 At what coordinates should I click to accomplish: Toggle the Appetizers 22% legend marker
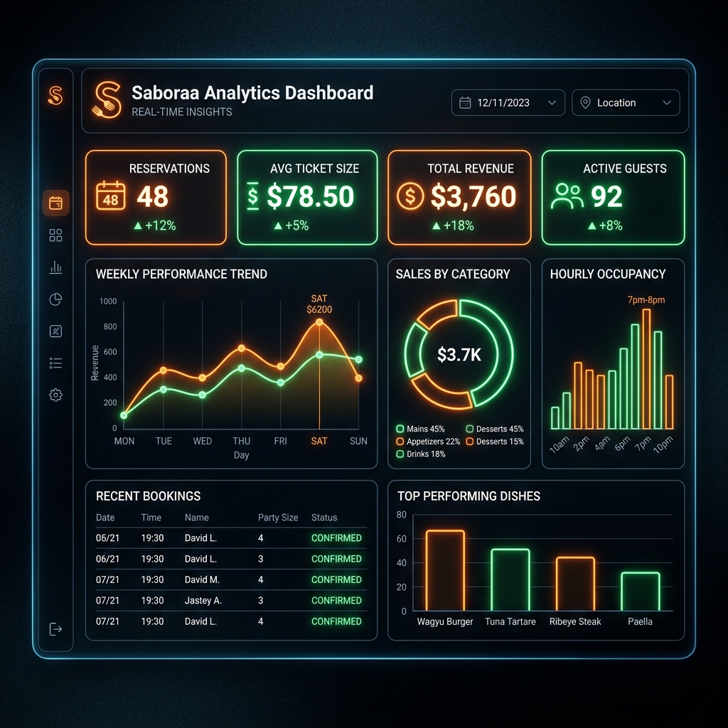[400, 441]
